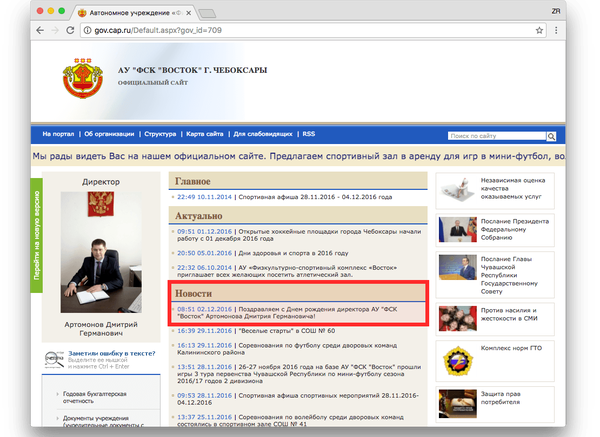Click the site search magnifier icon

tap(553, 134)
